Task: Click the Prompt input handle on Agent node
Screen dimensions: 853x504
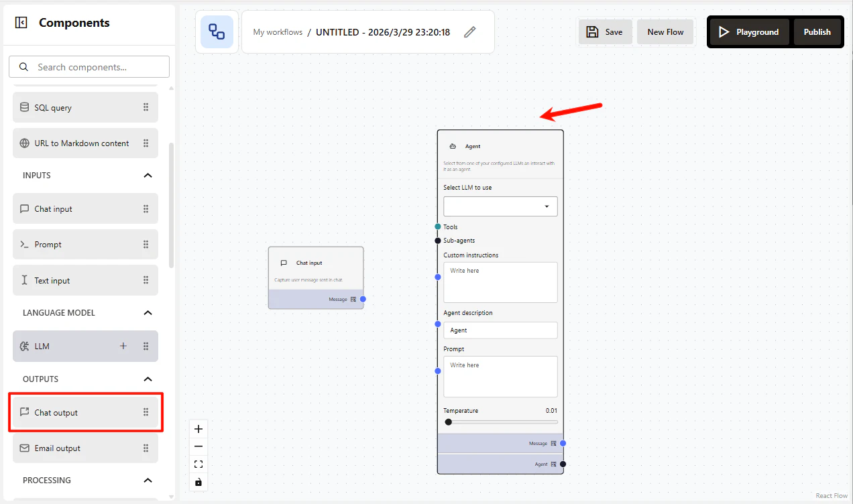Action: coord(438,371)
